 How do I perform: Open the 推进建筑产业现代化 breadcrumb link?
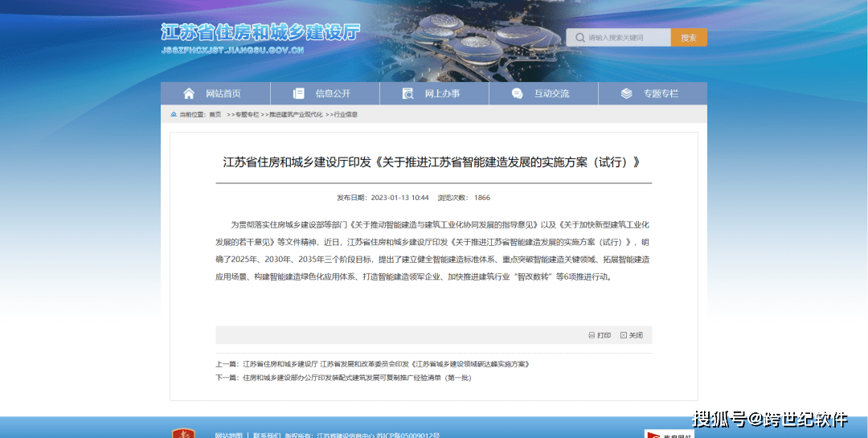(x=296, y=115)
